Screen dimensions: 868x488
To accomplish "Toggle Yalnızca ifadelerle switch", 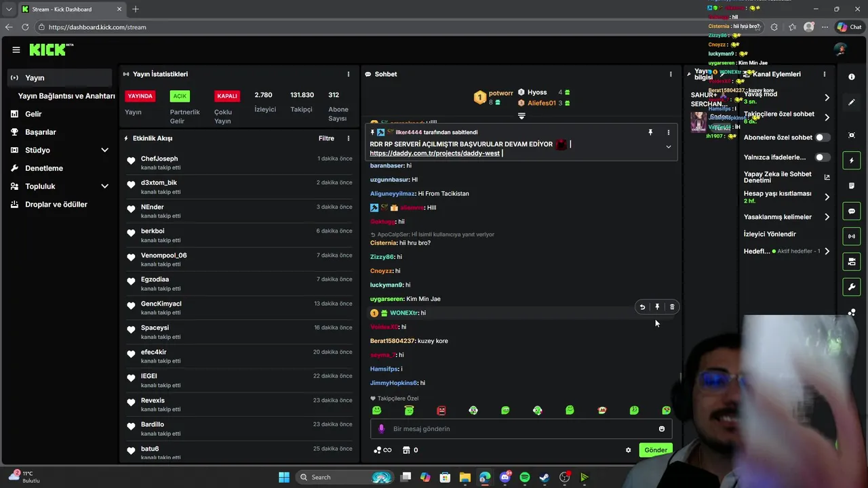I will pos(822,157).
